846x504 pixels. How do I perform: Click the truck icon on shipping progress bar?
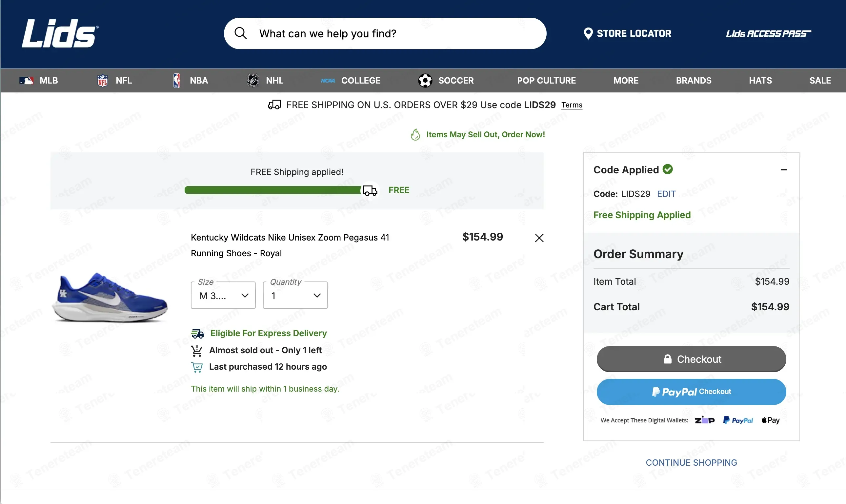(x=370, y=190)
